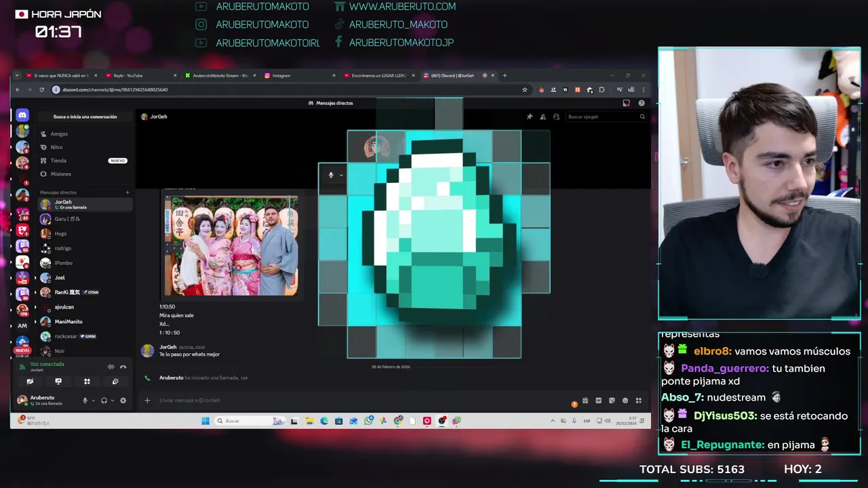Screen dimensions: 868x488
Task: Open Discord inbox icon in top bar
Action: click(626, 103)
